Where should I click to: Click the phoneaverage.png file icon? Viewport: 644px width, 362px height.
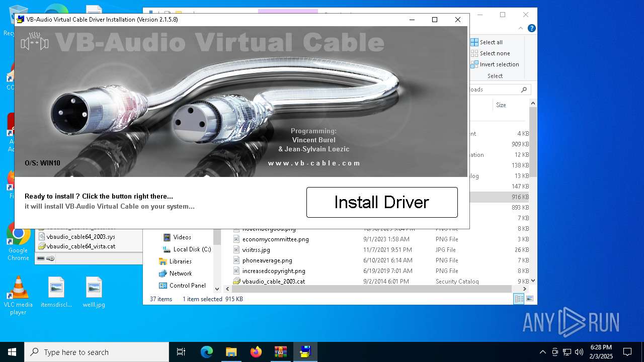coord(237,260)
